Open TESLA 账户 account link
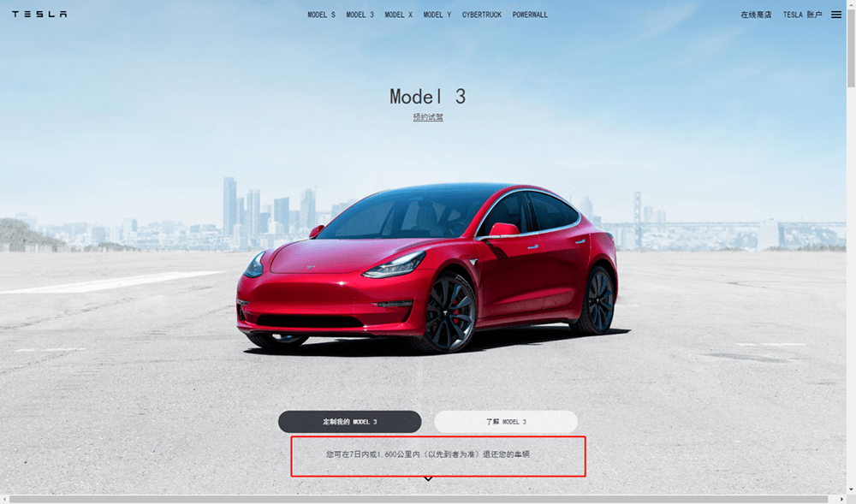 802,15
